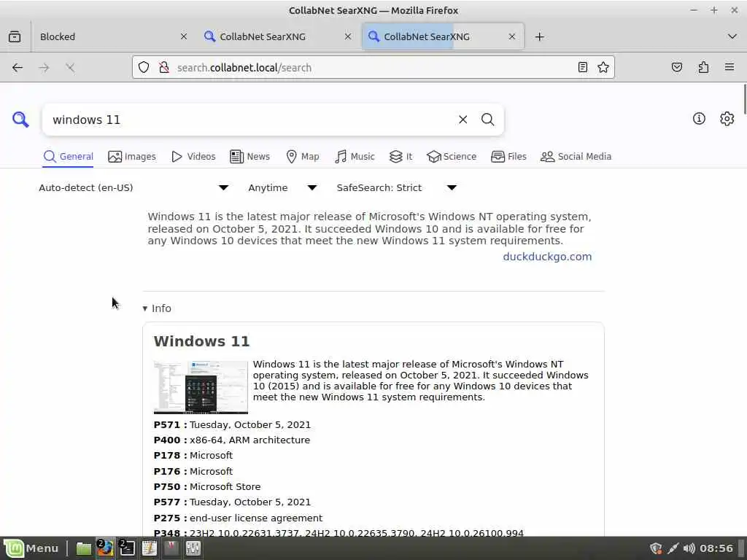
Task: Open terminal from taskbar
Action: point(127,548)
